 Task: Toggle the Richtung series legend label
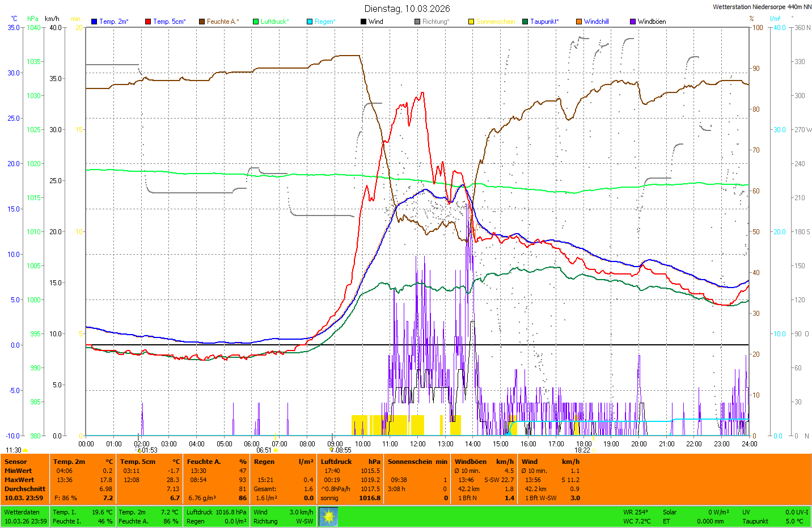point(435,22)
